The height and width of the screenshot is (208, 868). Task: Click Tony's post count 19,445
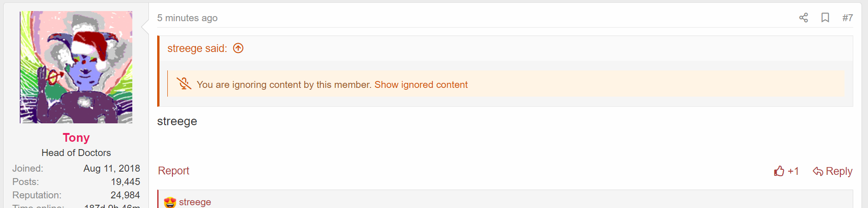click(x=125, y=182)
